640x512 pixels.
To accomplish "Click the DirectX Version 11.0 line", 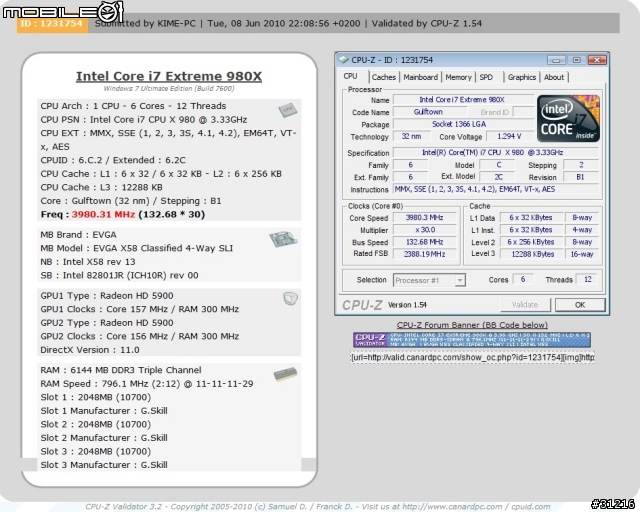I will [x=90, y=350].
